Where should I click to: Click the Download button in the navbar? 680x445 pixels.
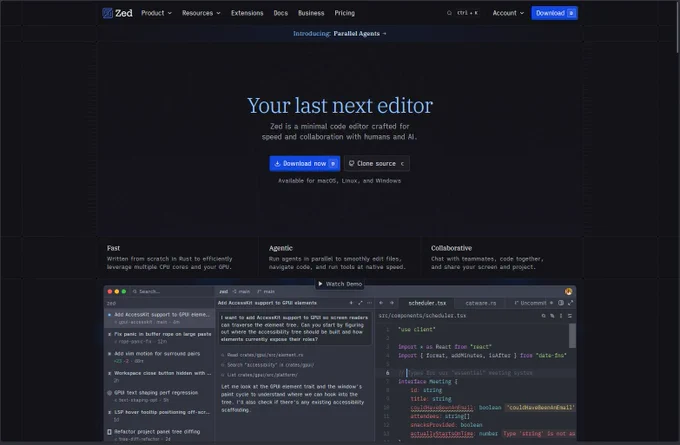pyautogui.click(x=555, y=13)
